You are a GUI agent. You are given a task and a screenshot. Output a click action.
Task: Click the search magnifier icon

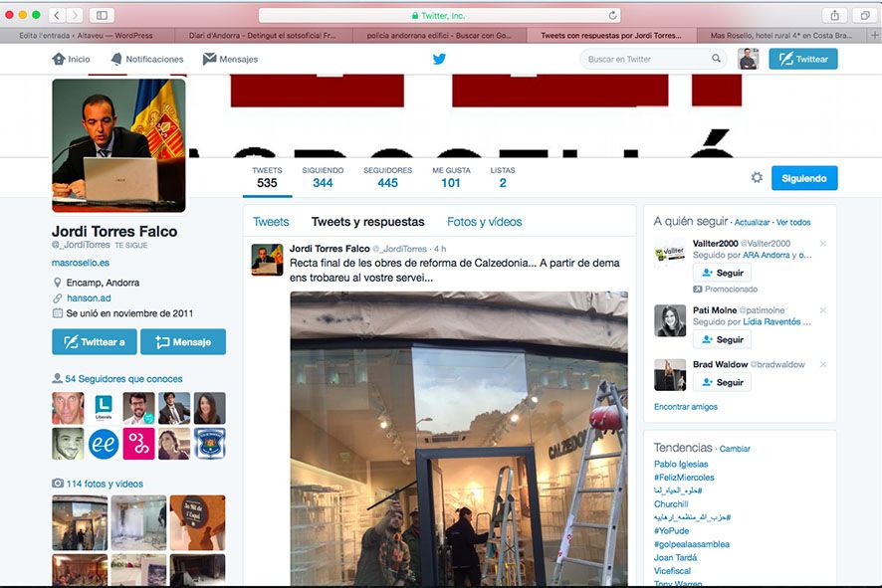coord(716,59)
